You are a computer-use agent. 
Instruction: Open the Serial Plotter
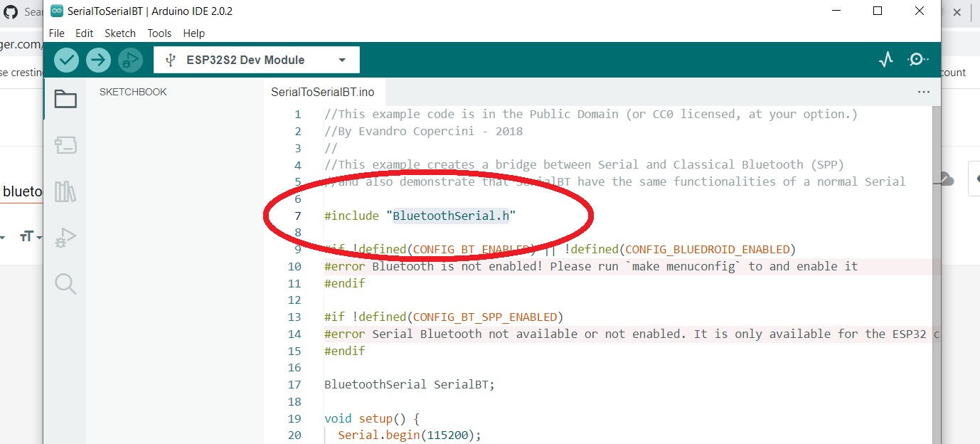pos(885,60)
